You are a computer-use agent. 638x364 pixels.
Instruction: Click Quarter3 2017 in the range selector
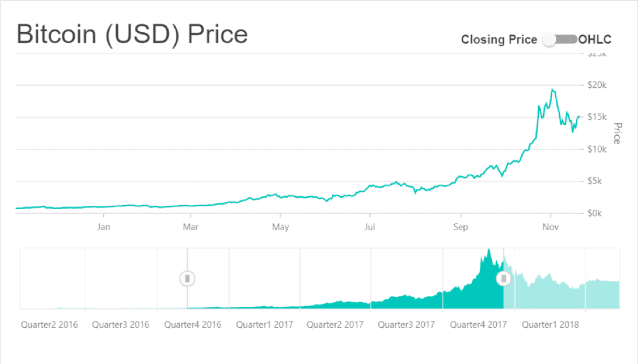406,324
